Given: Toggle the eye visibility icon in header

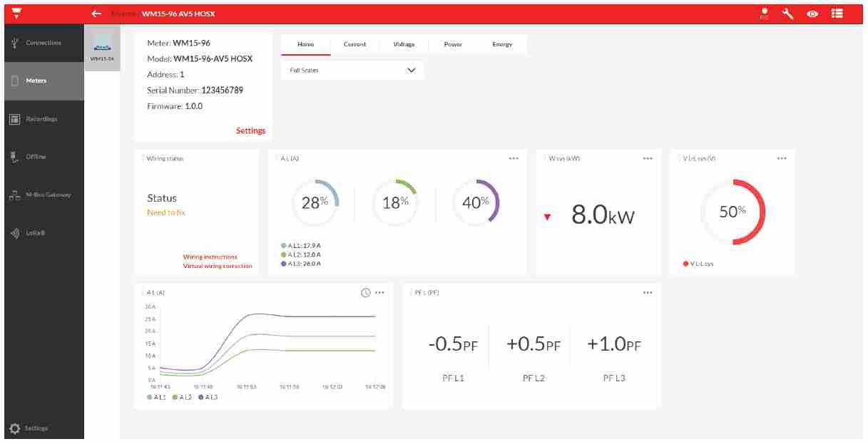Looking at the screenshot, I should click(x=812, y=14).
